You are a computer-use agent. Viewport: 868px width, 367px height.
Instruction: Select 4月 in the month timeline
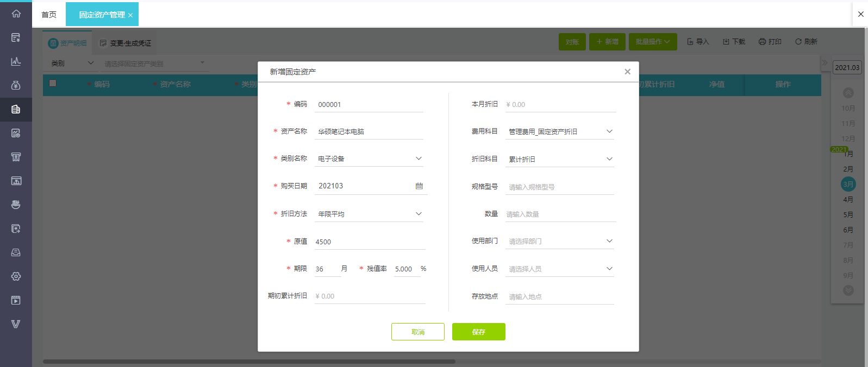point(848,200)
